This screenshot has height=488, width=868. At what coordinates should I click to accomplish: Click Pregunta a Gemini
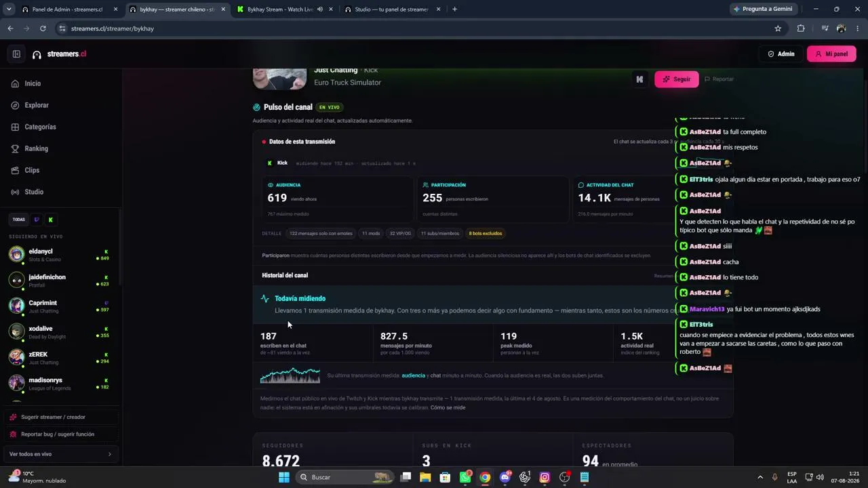763,9
